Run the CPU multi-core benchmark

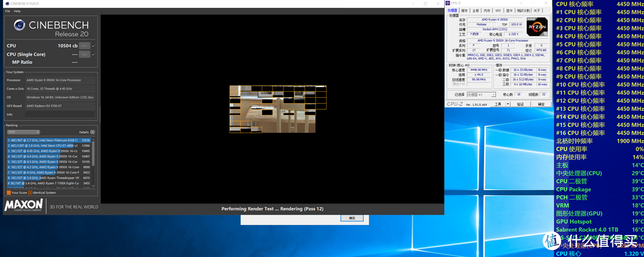coord(84,46)
